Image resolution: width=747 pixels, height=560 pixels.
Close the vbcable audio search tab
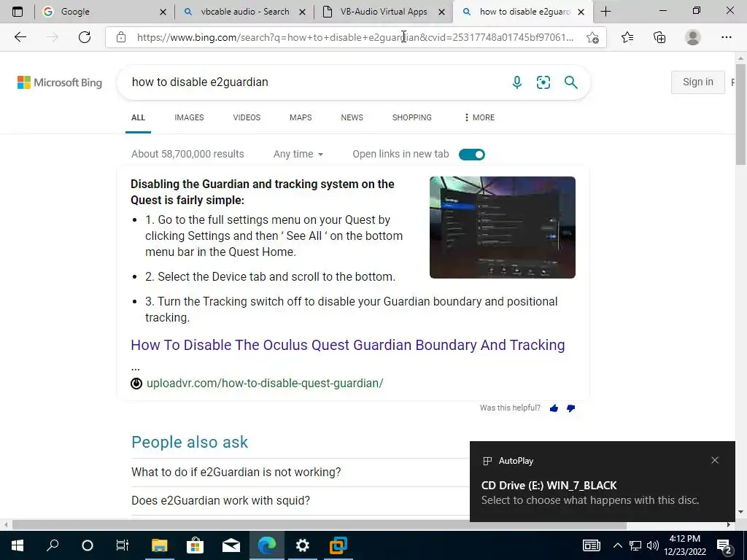(x=302, y=12)
